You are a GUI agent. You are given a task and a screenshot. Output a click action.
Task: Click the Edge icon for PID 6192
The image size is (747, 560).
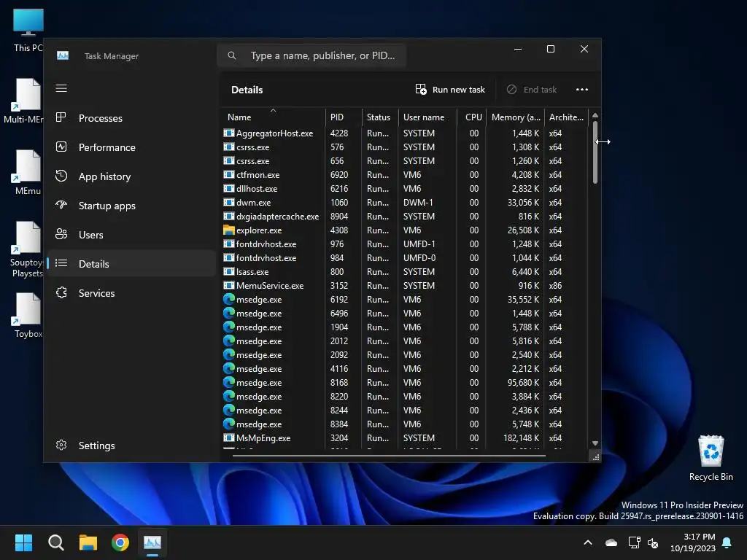coord(228,299)
